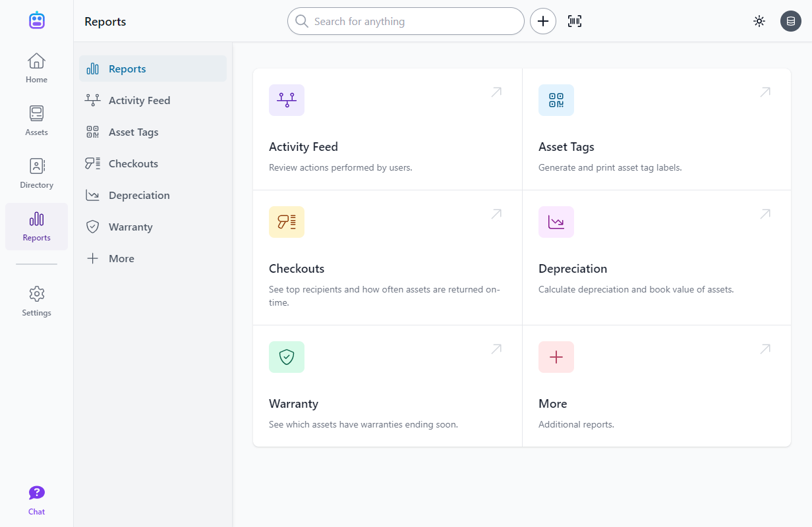The image size is (812, 527).
Task: Go to Settings from the left sidebar
Action: (x=36, y=300)
